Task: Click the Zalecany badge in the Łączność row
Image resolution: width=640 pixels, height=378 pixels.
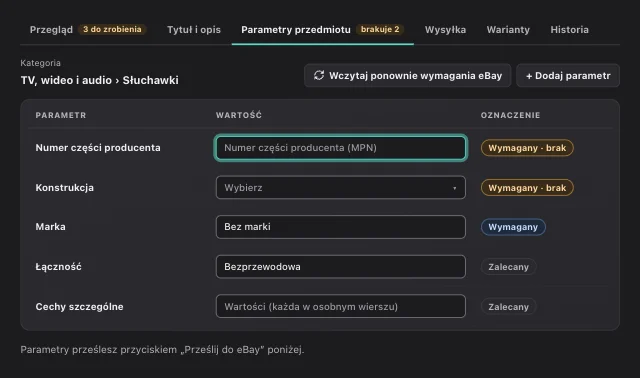Action: (509, 267)
